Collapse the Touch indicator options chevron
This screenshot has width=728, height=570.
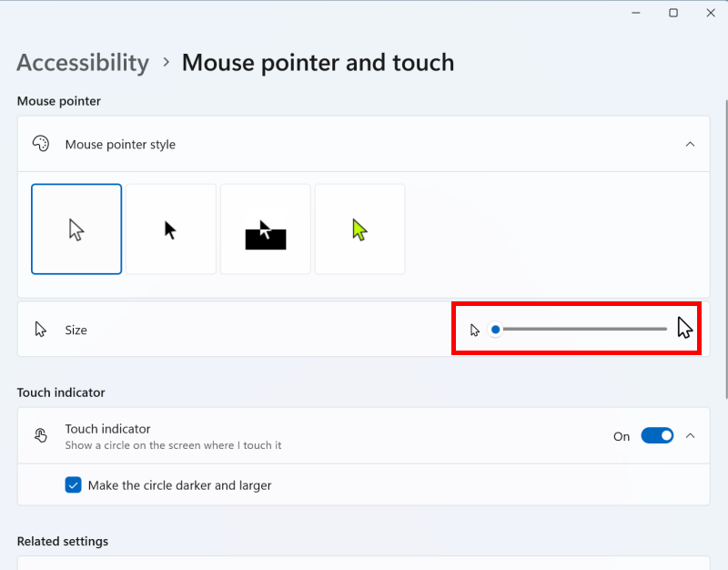[690, 436]
